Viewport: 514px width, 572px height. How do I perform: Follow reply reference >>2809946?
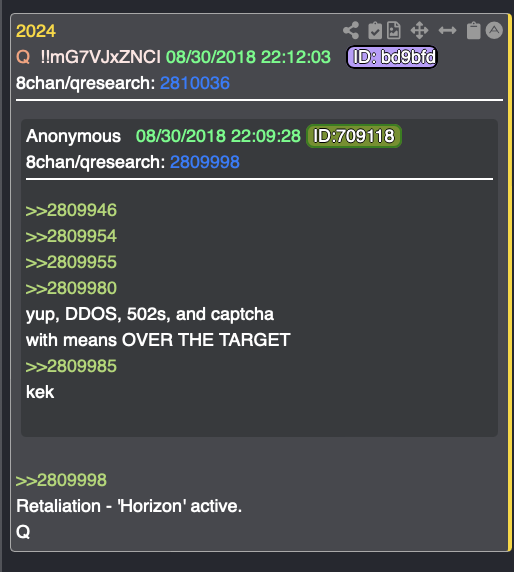point(71,210)
